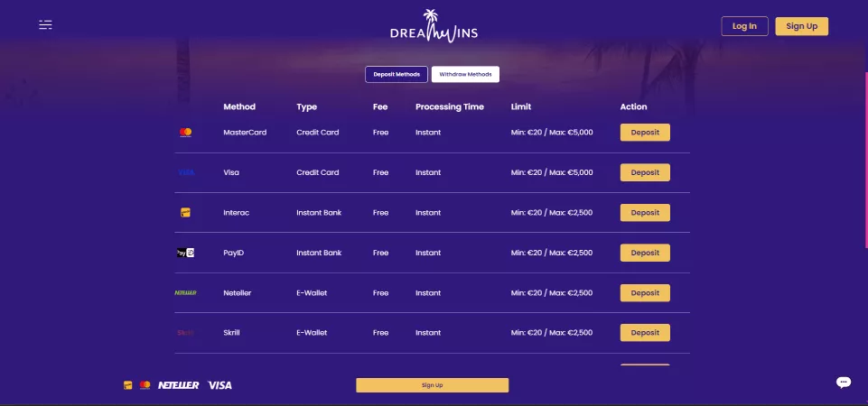Viewport: 868px width, 406px height.
Task: Click the Interac logo in the table
Action: point(185,213)
